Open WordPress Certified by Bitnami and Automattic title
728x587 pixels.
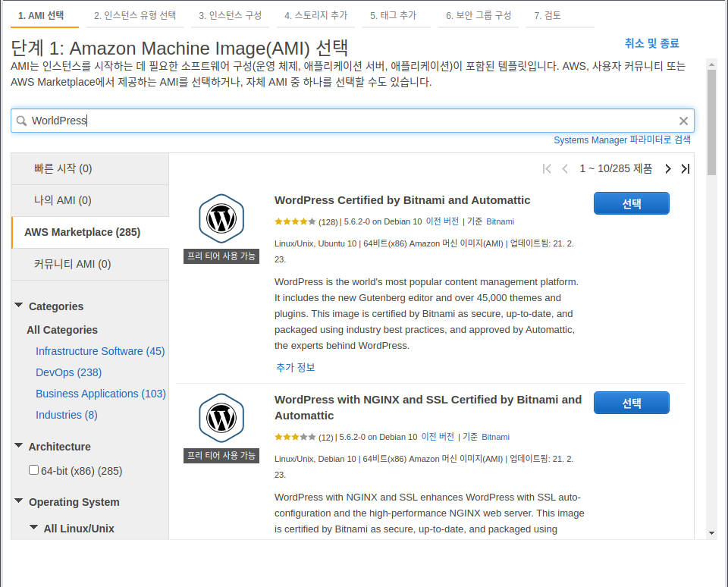pos(402,200)
